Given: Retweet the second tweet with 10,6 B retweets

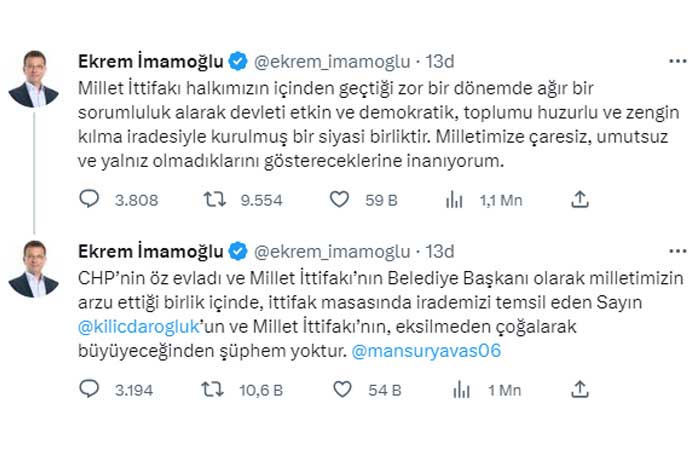Looking at the screenshot, I should click(x=215, y=390).
